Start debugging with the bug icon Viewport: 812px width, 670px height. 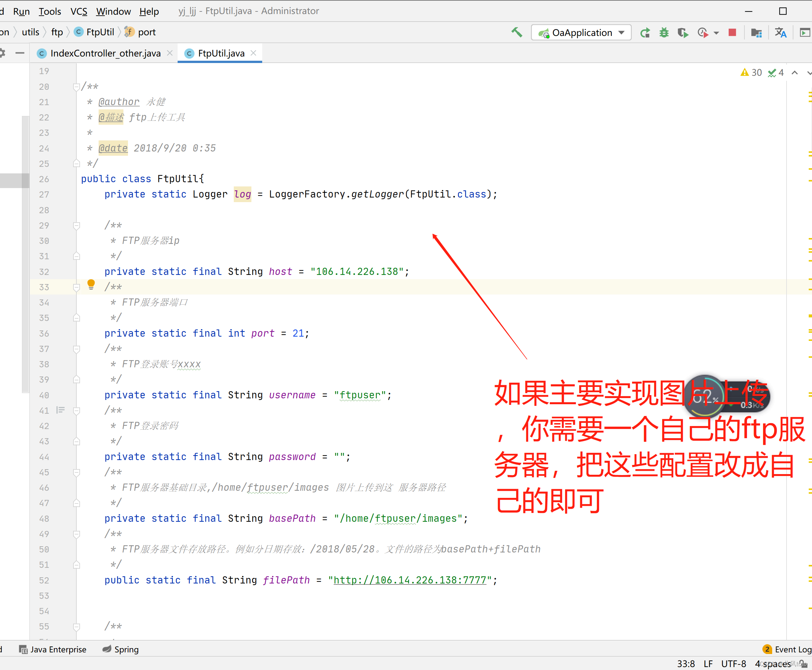click(x=664, y=33)
